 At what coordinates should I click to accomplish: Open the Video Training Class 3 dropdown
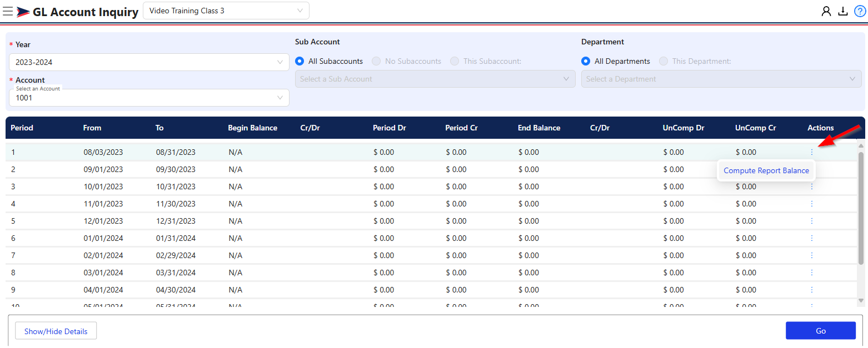(226, 11)
